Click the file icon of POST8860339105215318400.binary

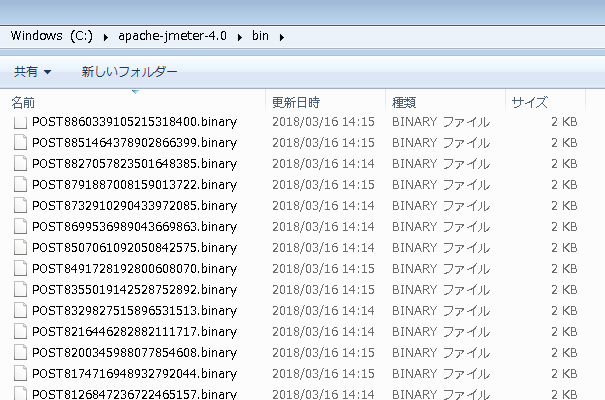coord(20,121)
